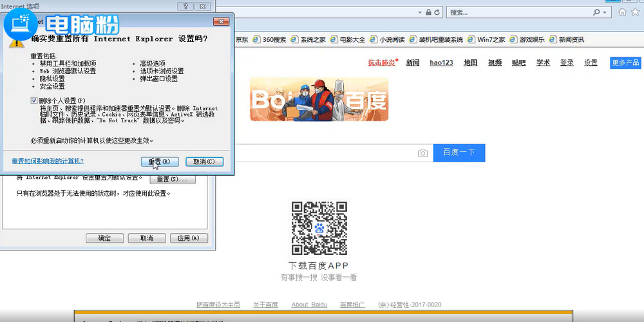Open 设置 on Baidu page
644x322 pixels.
591,63
